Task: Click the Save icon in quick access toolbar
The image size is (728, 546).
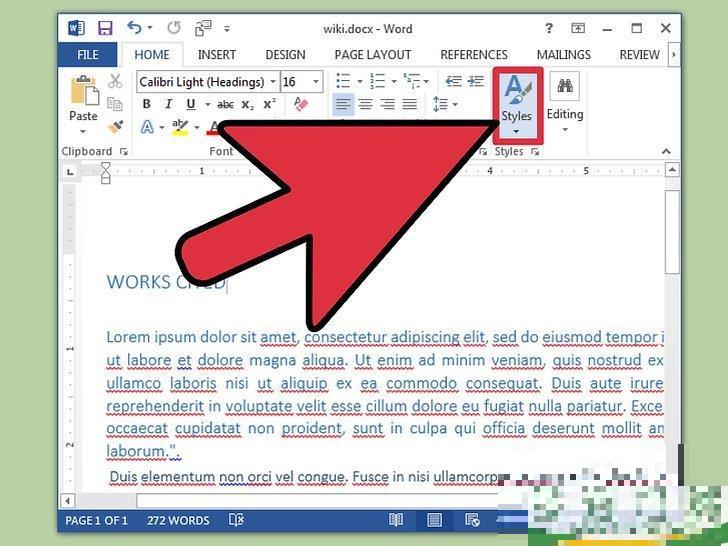Action: (x=103, y=29)
